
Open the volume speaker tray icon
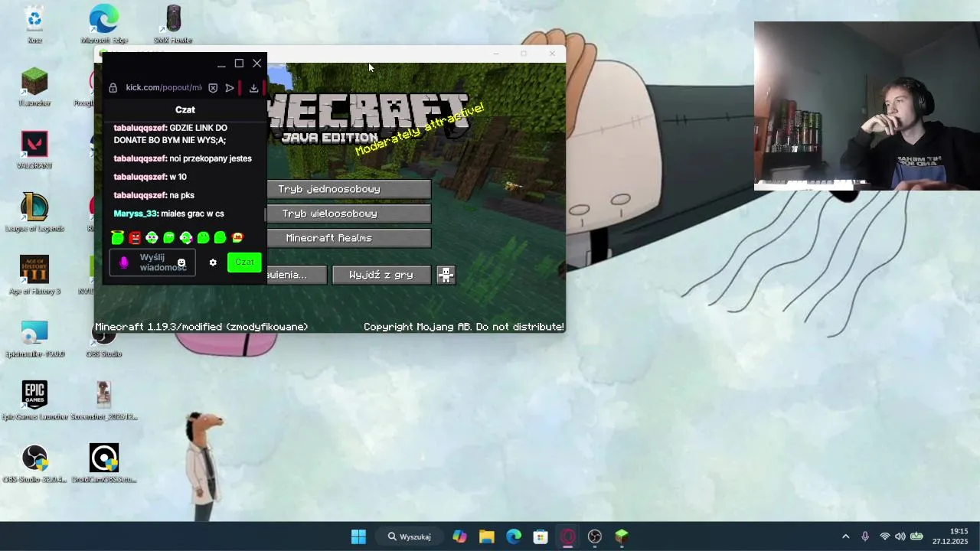tap(900, 536)
